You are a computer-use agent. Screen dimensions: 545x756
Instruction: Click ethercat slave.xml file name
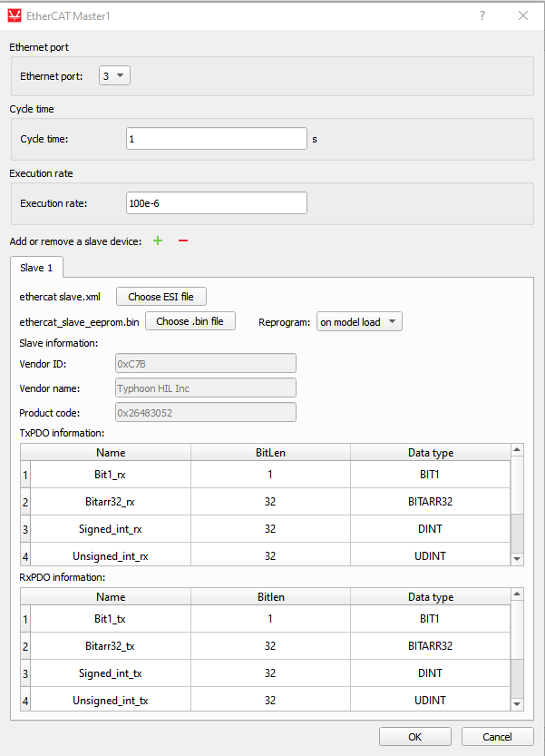click(60, 297)
